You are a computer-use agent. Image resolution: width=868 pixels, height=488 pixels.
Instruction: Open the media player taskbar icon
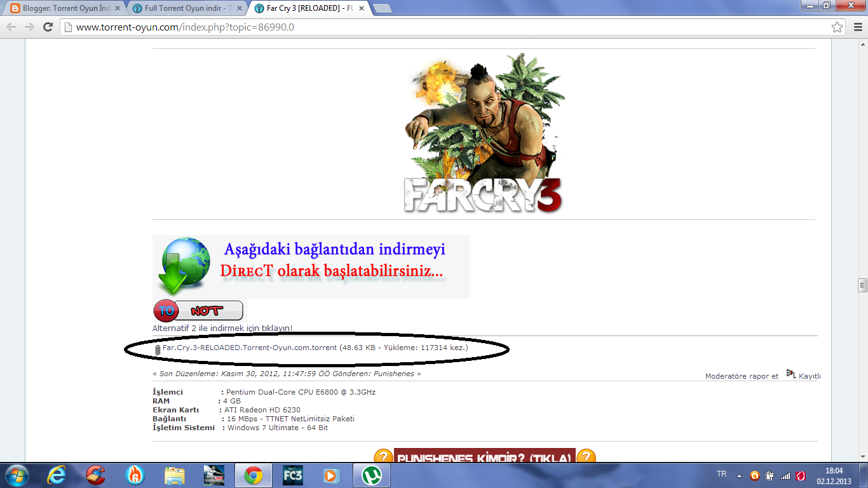click(x=332, y=475)
